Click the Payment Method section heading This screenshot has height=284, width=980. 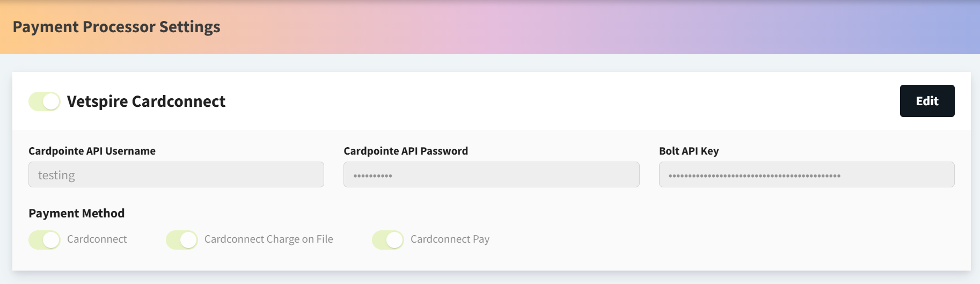(76, 213)
